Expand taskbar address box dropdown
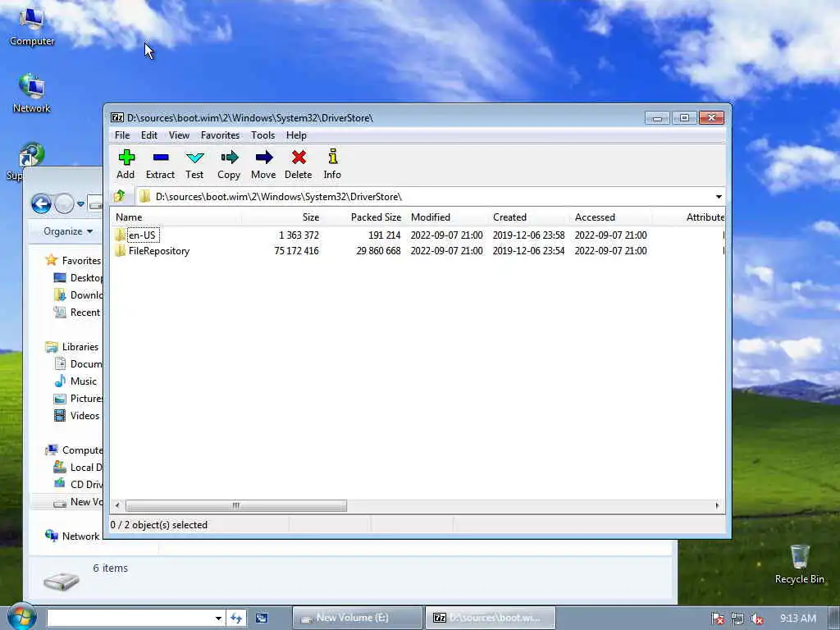 [218, 619]
